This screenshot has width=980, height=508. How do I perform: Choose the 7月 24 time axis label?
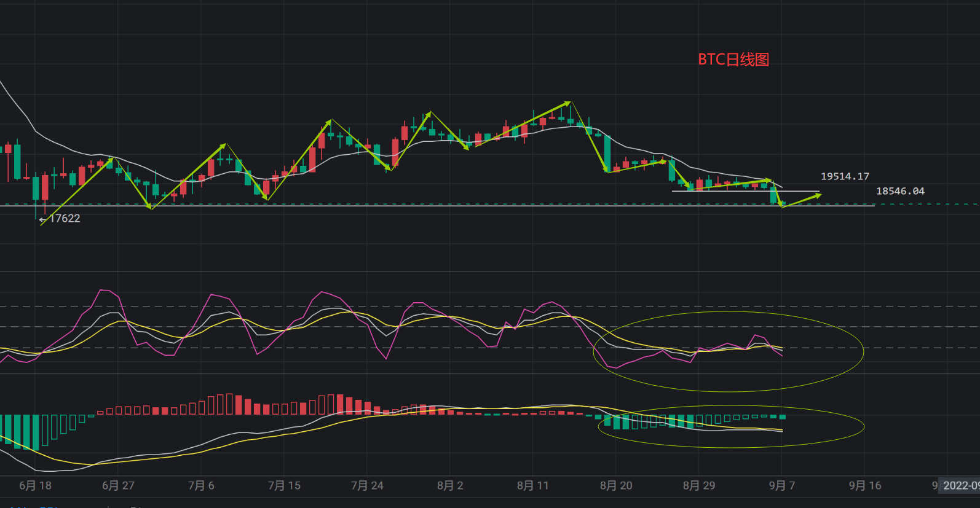[367, 485]
